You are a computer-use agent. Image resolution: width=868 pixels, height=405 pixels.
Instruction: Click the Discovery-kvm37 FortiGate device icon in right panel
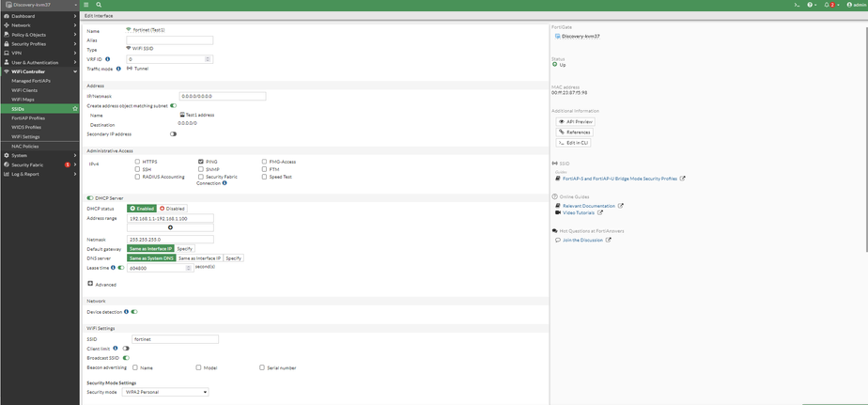click(557, 36)
